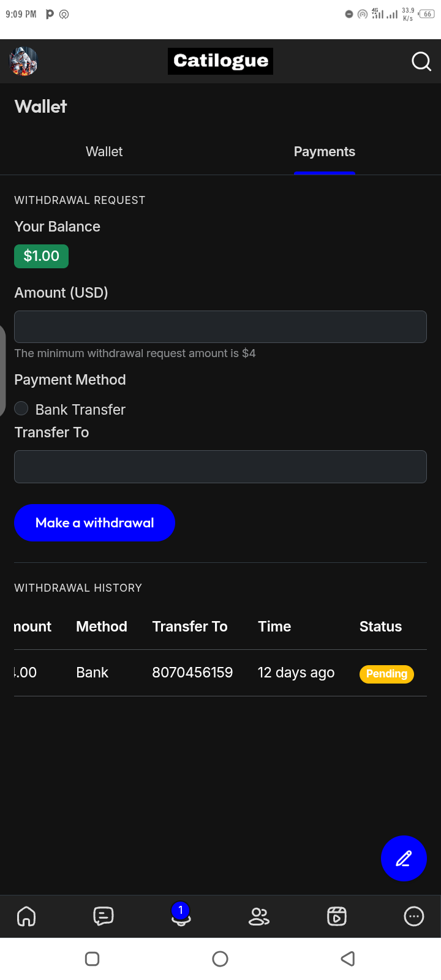Viewport: 441px width, 980px height.
Task: Open the more options ellipsis icon
Action: [x=414, y=916]
